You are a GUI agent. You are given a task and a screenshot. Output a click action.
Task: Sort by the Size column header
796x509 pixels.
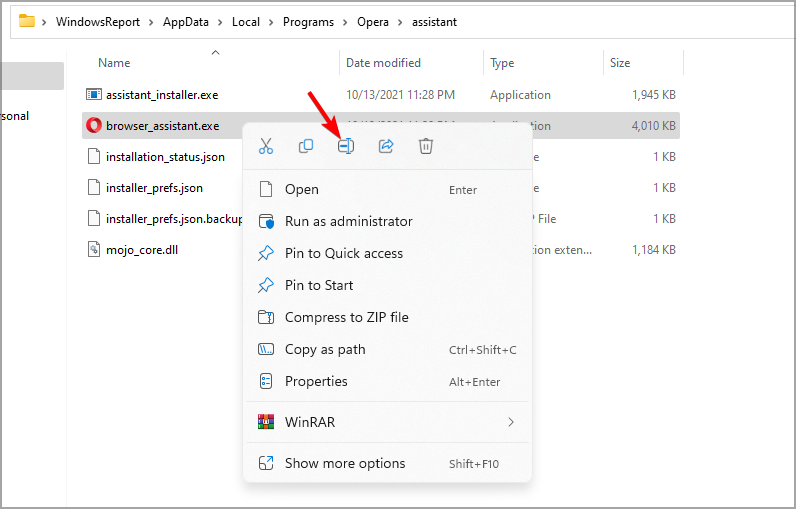pos(620,63)
